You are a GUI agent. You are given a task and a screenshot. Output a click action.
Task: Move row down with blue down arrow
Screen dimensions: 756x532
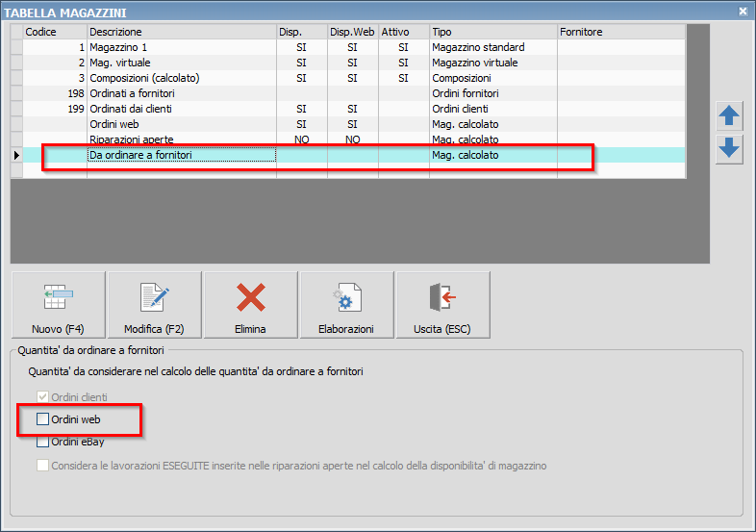point(729,148)
